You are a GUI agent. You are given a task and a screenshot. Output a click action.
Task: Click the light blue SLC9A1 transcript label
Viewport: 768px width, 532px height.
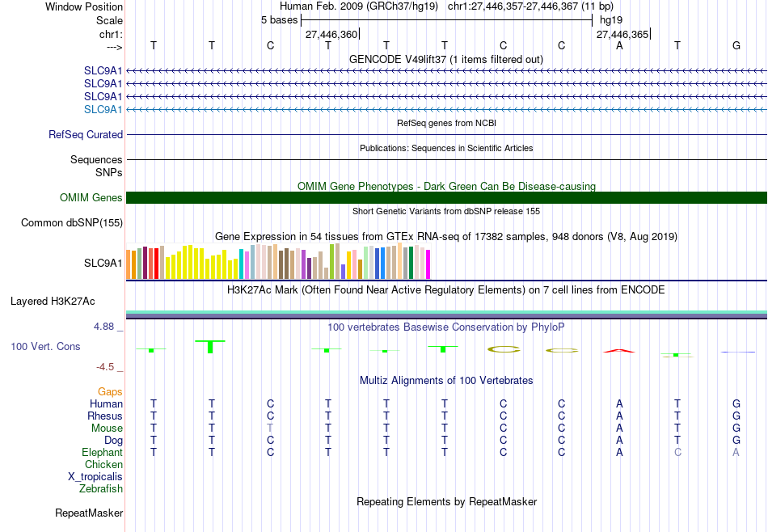pos(103,109)
